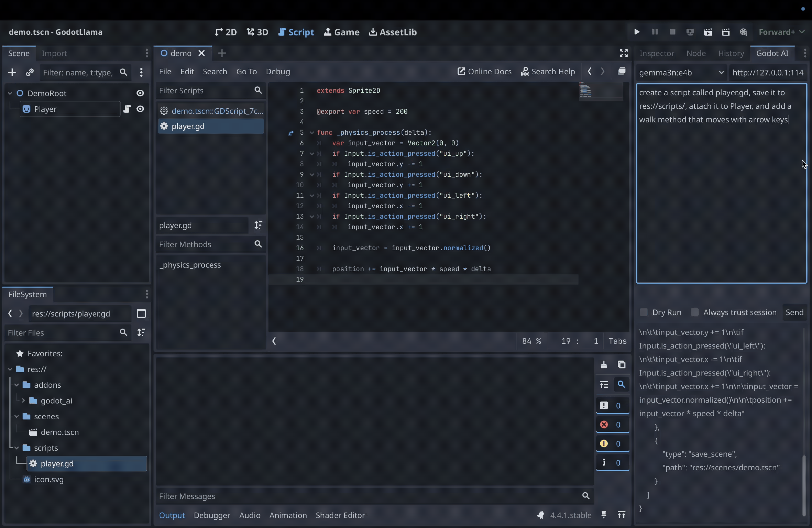Open the script editor Debug menu
Viewport: 812px width, 528px height.
tap(278, 72)
